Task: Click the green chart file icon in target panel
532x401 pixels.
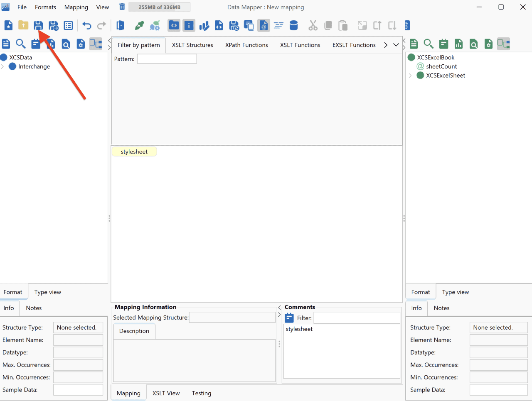Action: click(x=459, y=44)
